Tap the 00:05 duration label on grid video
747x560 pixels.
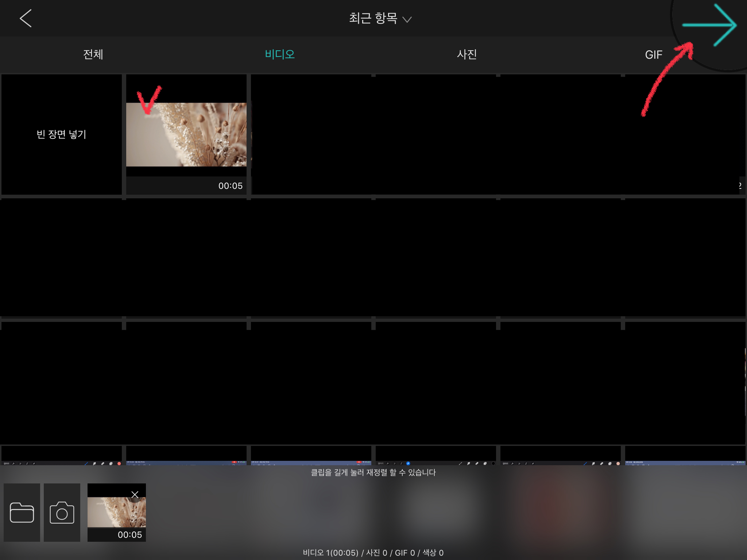point(230,186)
